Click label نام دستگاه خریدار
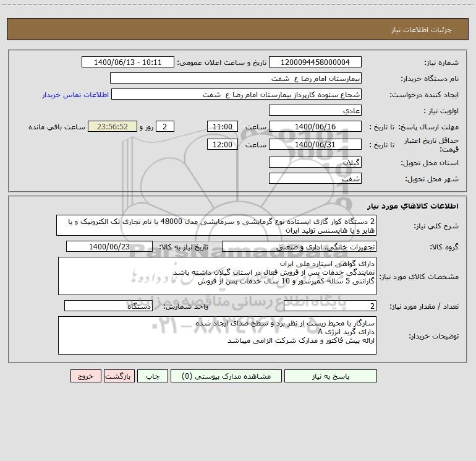Image resolution: width=476 pixels, height=461 pixels. click(x=430, y=79)
